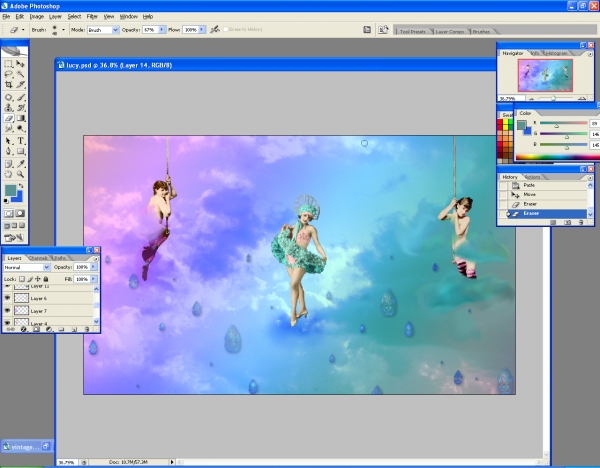
Task: Select the Notes tool
Action: pyautogui.click(x=8, y=164)
